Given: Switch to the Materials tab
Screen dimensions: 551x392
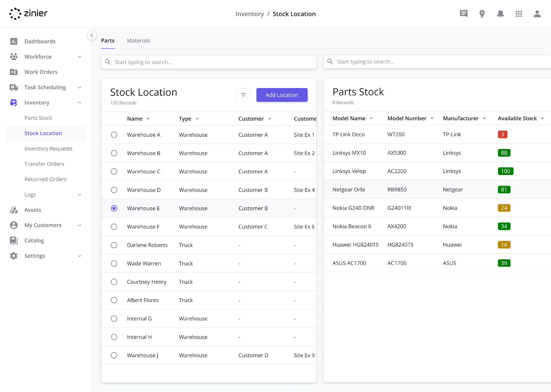Looking at the screenshot, I should [x=138, y=41].
